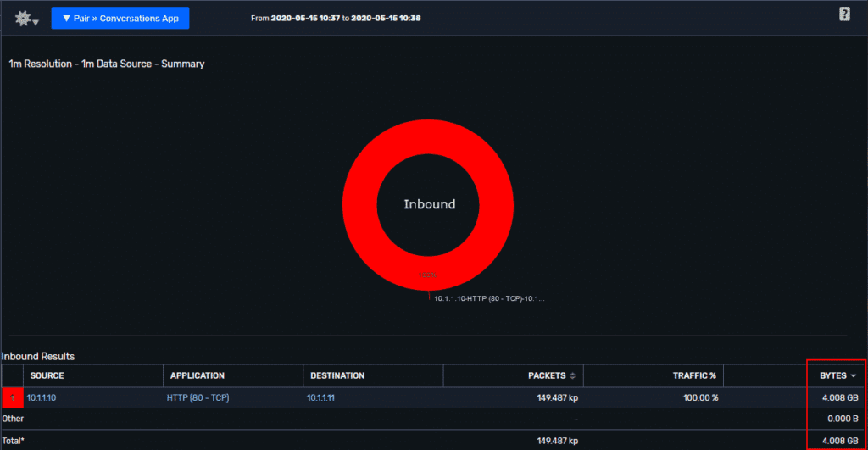
Task: Open destination IP 10.1.1.11 link
Action: click(x=320, y=397)
